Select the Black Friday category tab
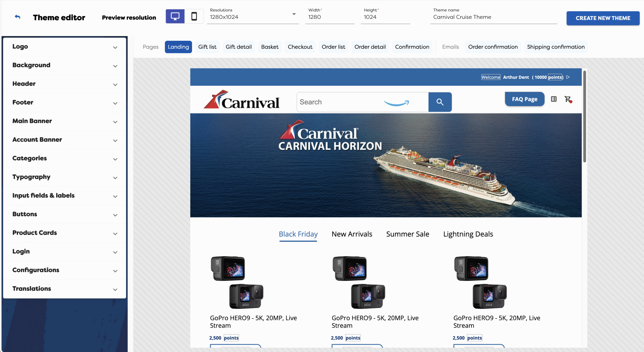This screenshot has height=352, width=644. (298, 234)
